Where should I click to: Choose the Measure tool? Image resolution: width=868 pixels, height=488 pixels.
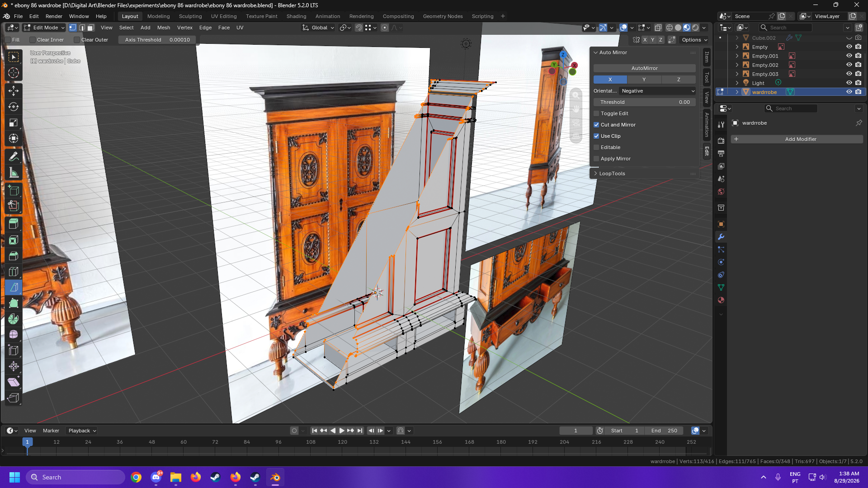[x=14, y=173]
